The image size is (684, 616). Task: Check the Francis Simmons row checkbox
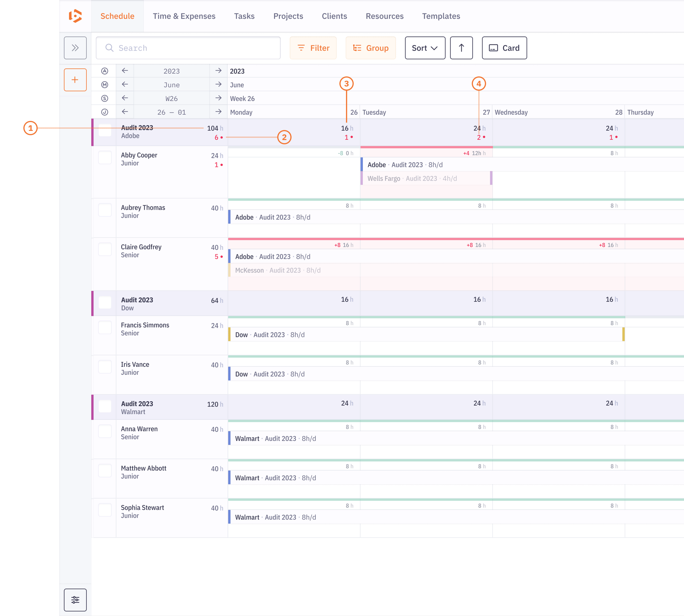[x=105, y=328]
